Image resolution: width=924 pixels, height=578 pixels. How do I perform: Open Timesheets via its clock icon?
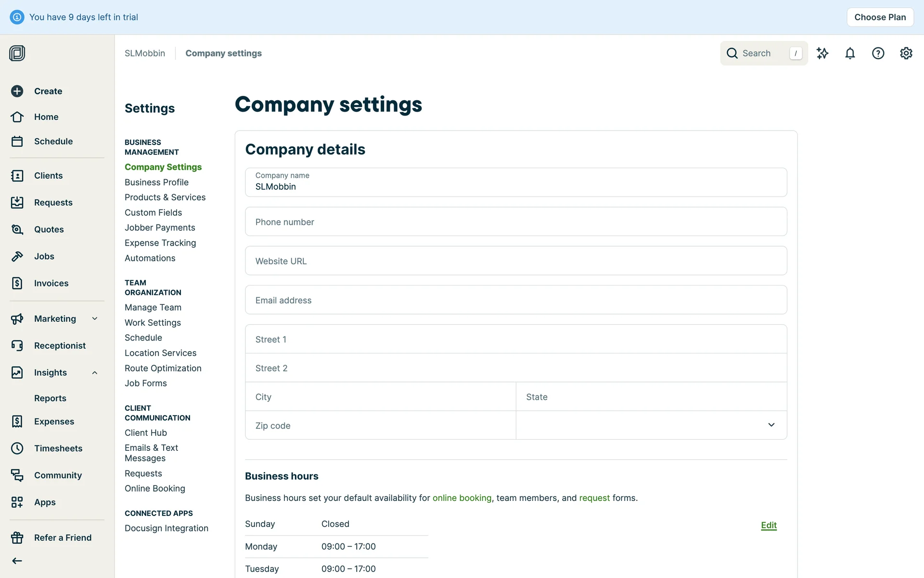pos(17,448)
